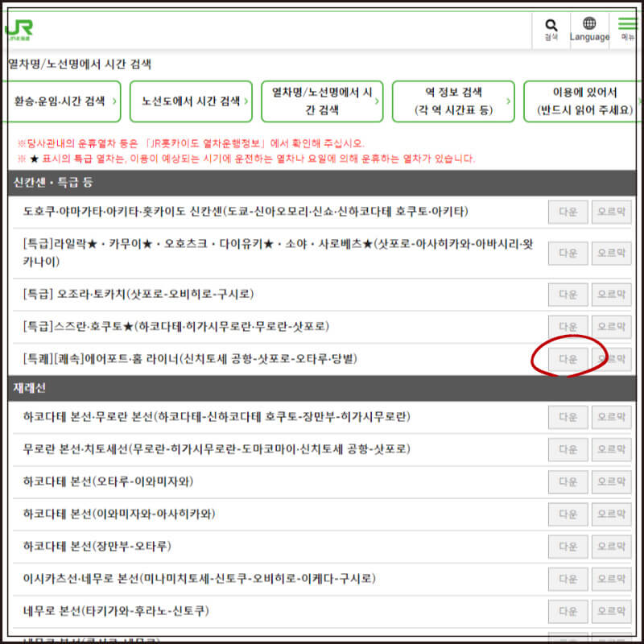
Task: Open the search (검색) magnifier icon
Action: pyautogui.click(x=551, y=30)
